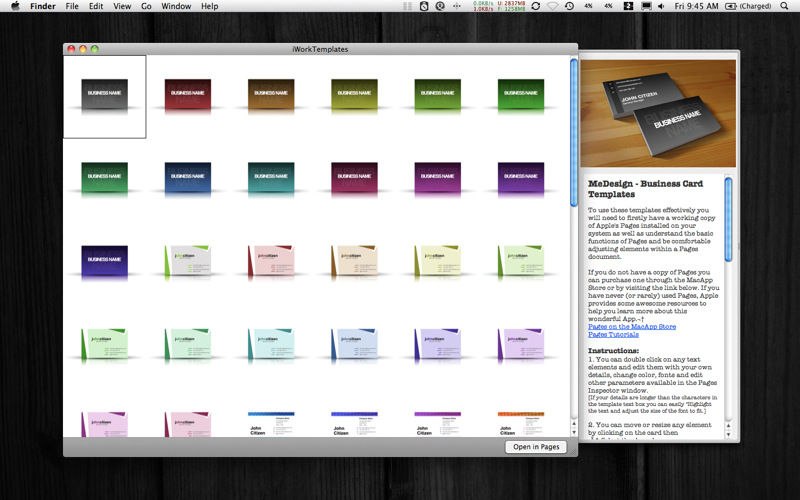The image size is (800, 500).
Task: Select the John Citizen card with blue top stripe
Action: tap(271, 424)
